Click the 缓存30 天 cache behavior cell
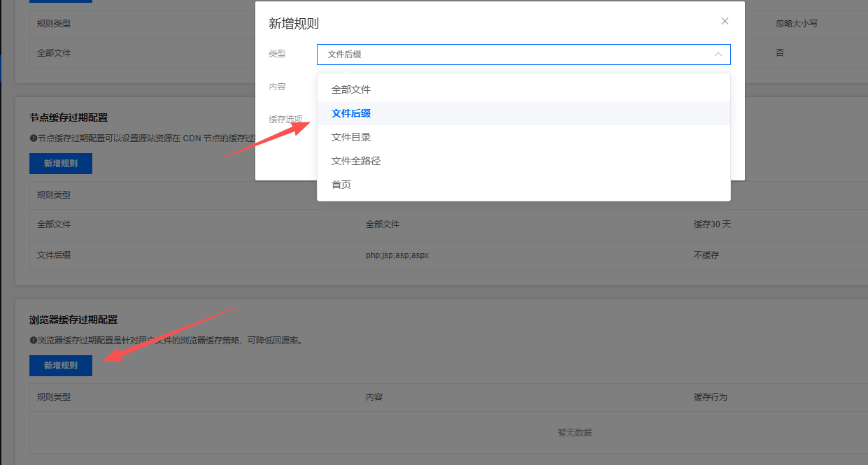Image resolution: width=868 pixels, height=465 pixels. (712, 224)
